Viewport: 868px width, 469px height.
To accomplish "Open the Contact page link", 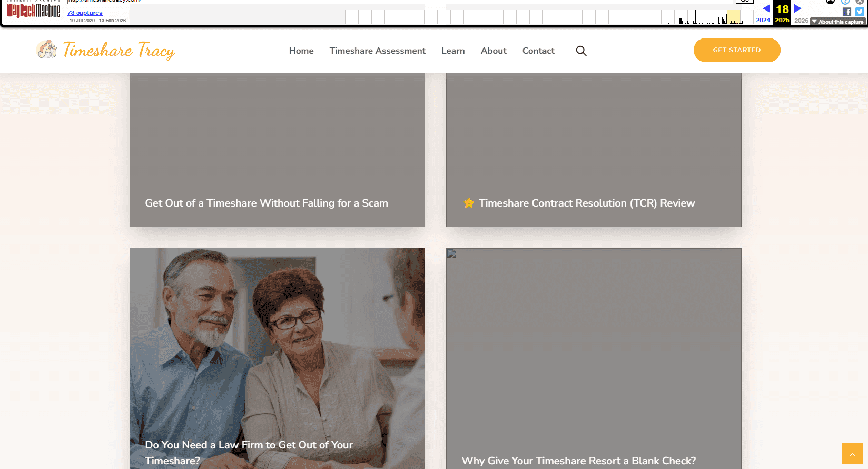I will [x=538, y=51].
